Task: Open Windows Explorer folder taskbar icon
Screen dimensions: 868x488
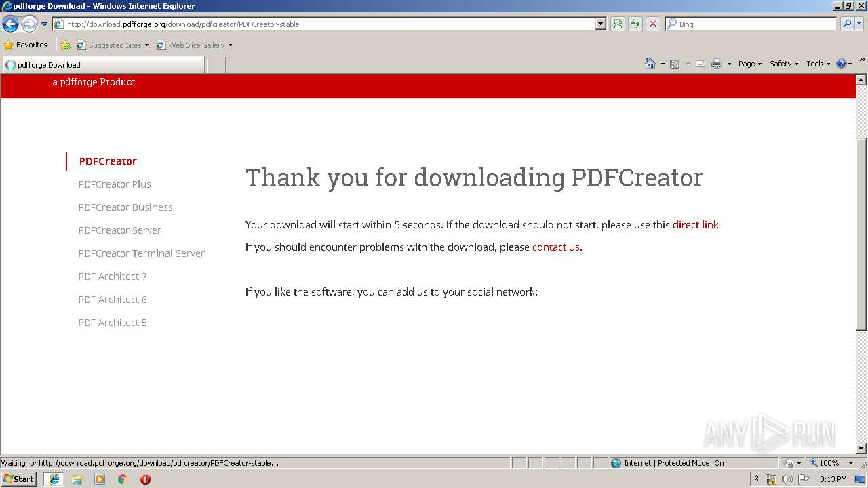Action: (x=77, y=479)
